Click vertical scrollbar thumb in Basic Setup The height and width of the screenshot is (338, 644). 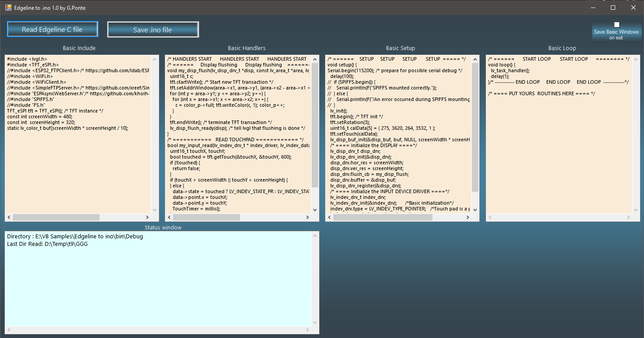pyautogui.click(x=475, y=127)
